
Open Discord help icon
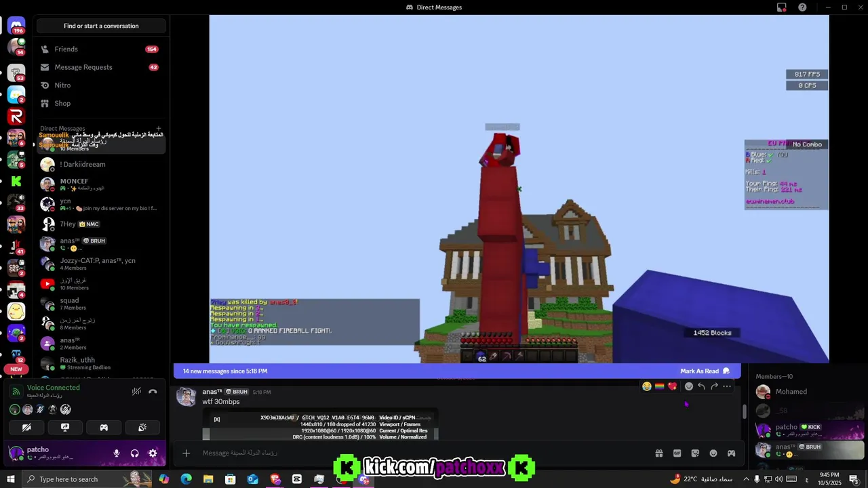pos(803,7)
